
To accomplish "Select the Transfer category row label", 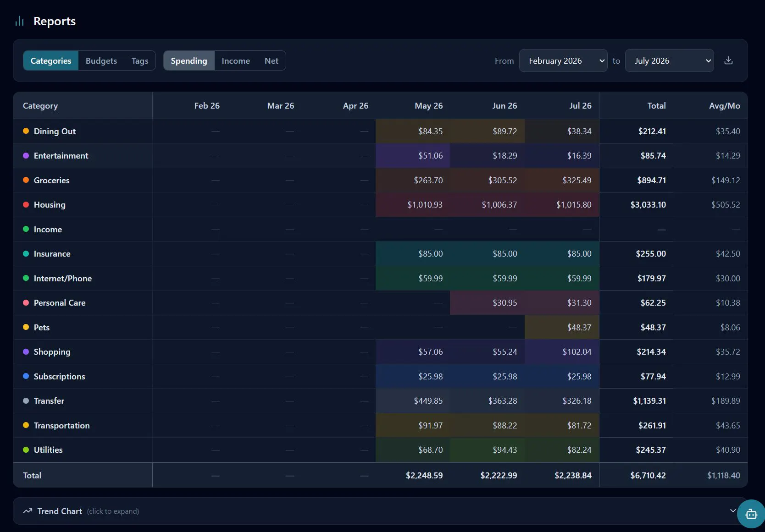I will 49,400.
